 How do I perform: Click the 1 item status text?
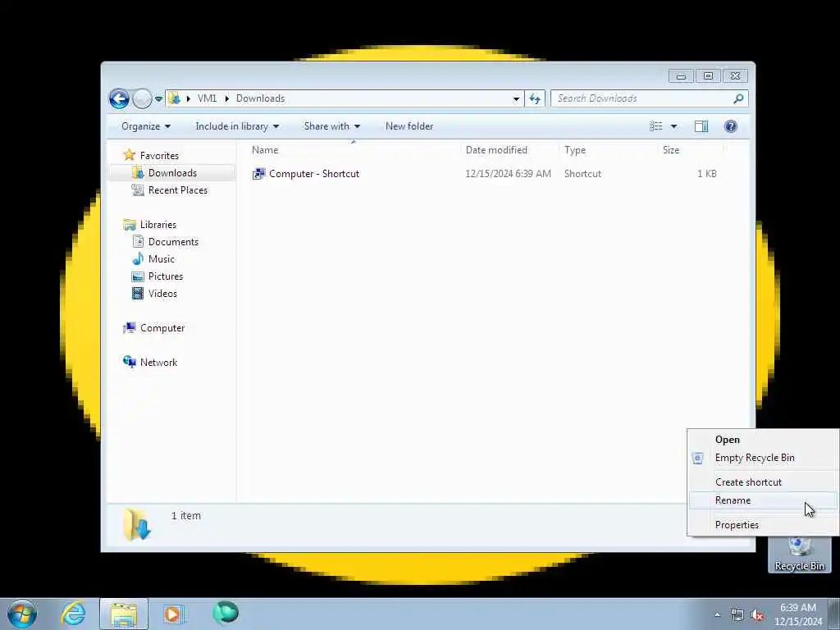186,515
